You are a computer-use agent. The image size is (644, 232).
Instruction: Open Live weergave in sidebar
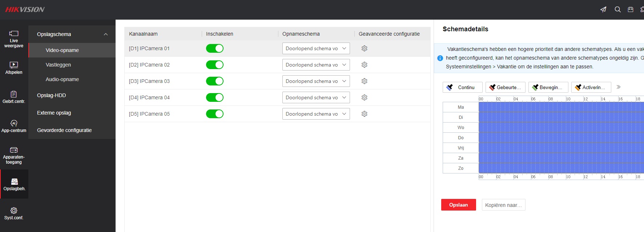point(14,39)
